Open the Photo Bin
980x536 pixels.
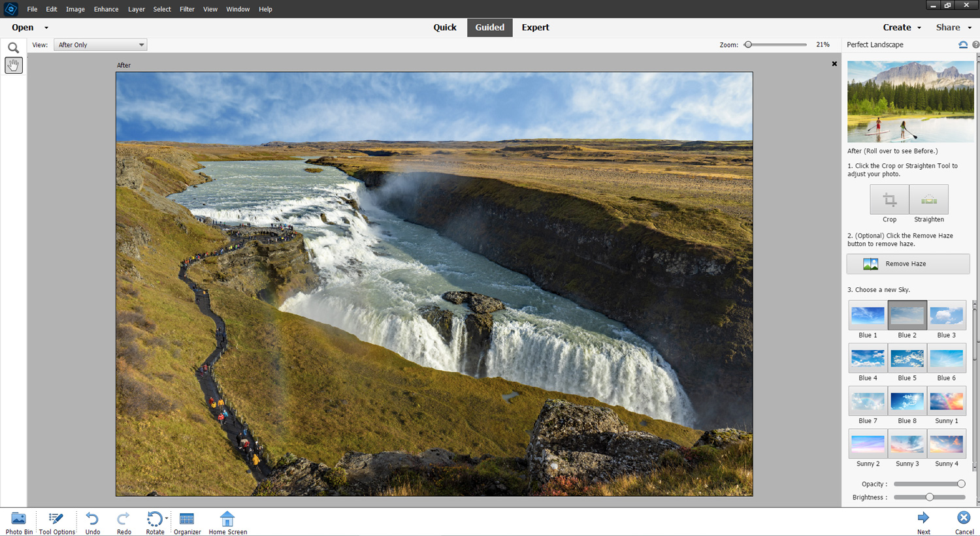click(18, 522)
